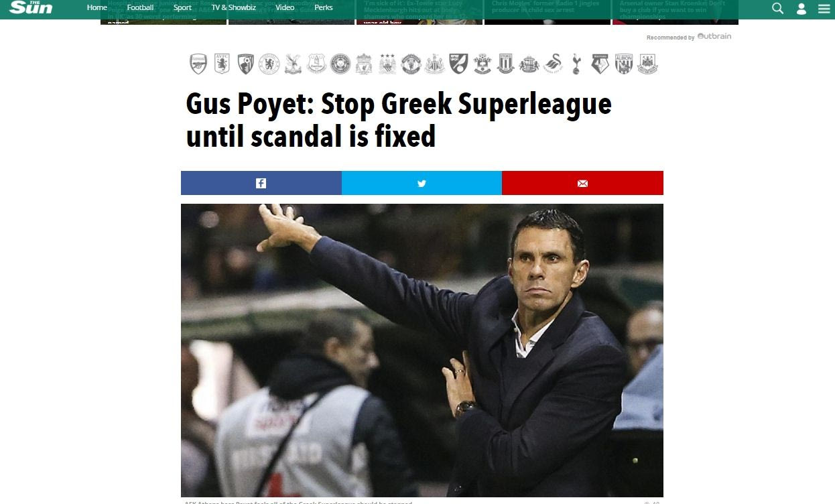This screenshot has height=504, width=835.
Task: Click the Gus Poyet article photo
Action: pyautogui.click(x=422, y=351)
